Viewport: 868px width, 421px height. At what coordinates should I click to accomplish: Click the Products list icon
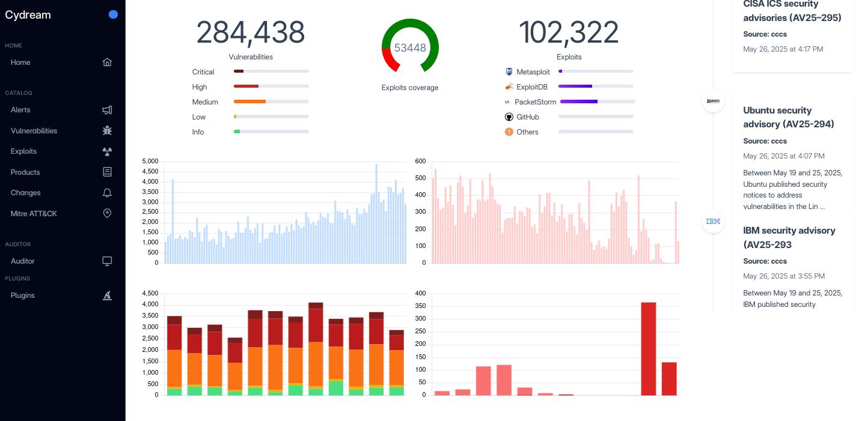107,172
